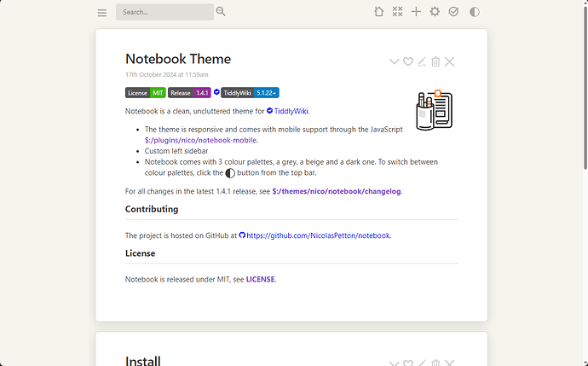Close all tiddlers icon in top bar

[x=397, y=12]
